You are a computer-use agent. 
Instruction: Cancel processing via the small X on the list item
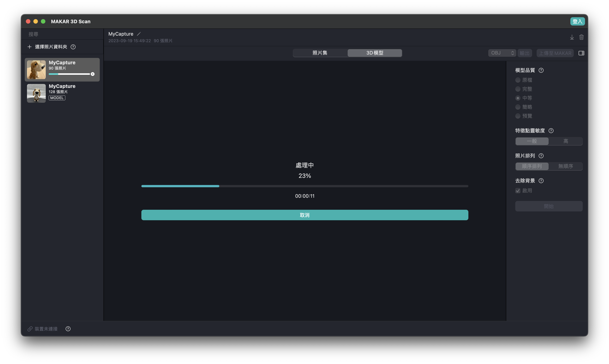click(92, 74)
